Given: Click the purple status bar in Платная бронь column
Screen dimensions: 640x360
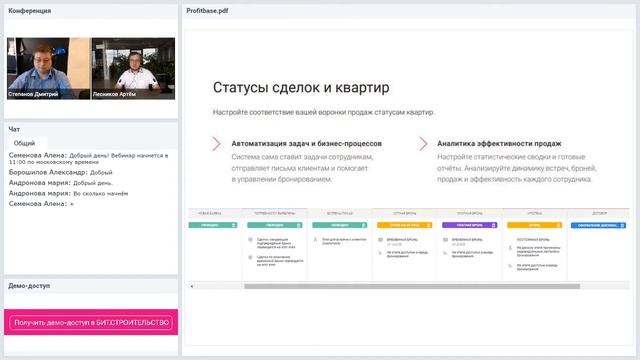Looking at the screenshot, I should coord(469,225).
